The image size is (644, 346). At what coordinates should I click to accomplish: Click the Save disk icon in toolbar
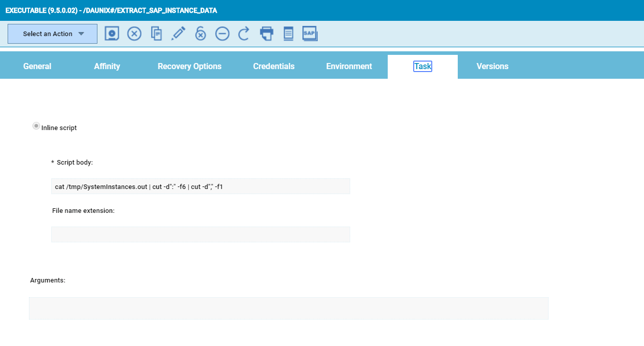point(112,34)
